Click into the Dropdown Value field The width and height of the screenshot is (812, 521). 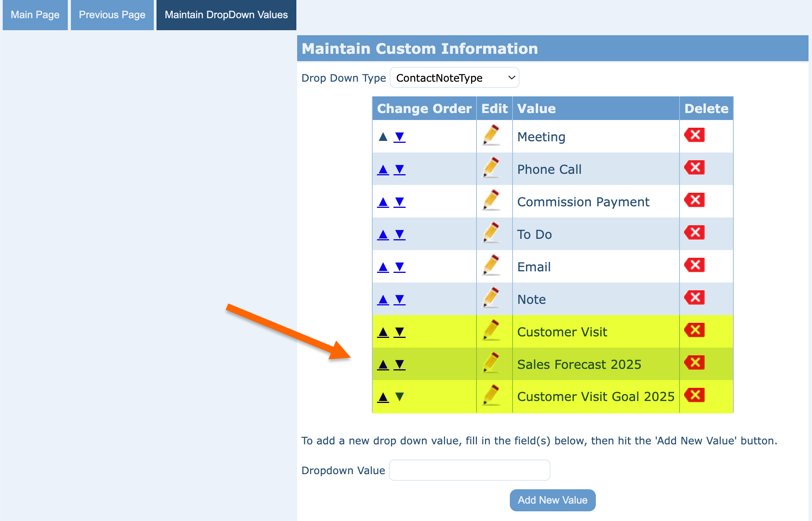pyautogui.click(x=470, y=470)
